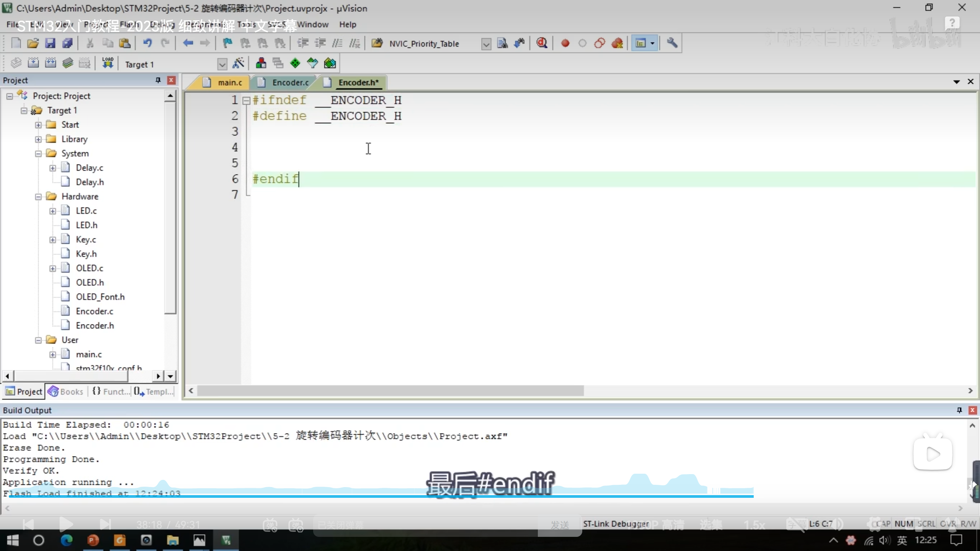The image size is (980, 551).
Task: Switch to the main.c tab
Action: (x=229, y=82)
